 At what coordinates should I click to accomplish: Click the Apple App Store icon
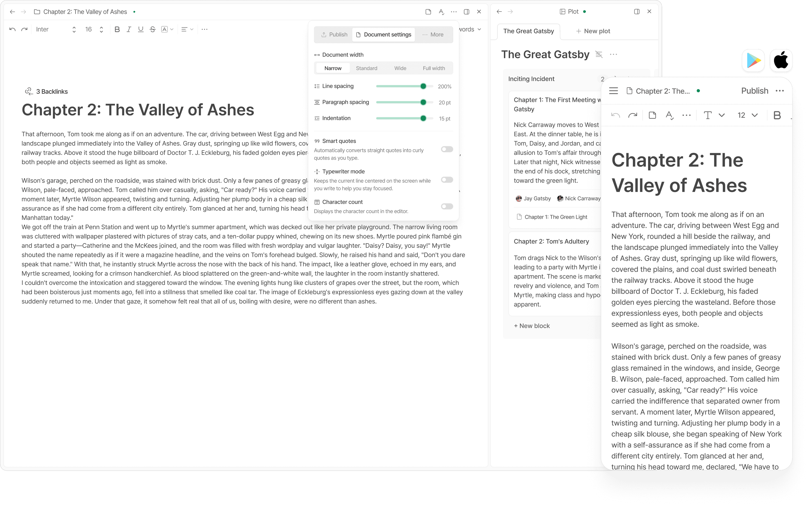[x=781, y=61]
